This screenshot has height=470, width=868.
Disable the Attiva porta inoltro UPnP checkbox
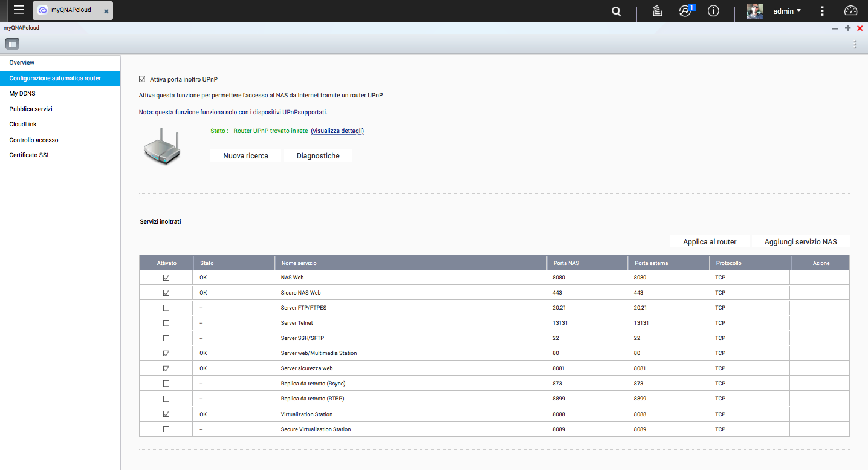[142, 79]
